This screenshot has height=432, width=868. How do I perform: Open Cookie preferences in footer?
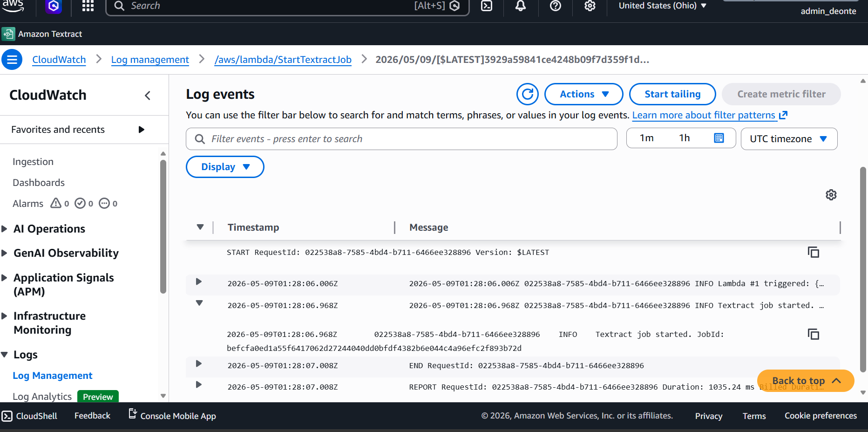pos(821,416)
